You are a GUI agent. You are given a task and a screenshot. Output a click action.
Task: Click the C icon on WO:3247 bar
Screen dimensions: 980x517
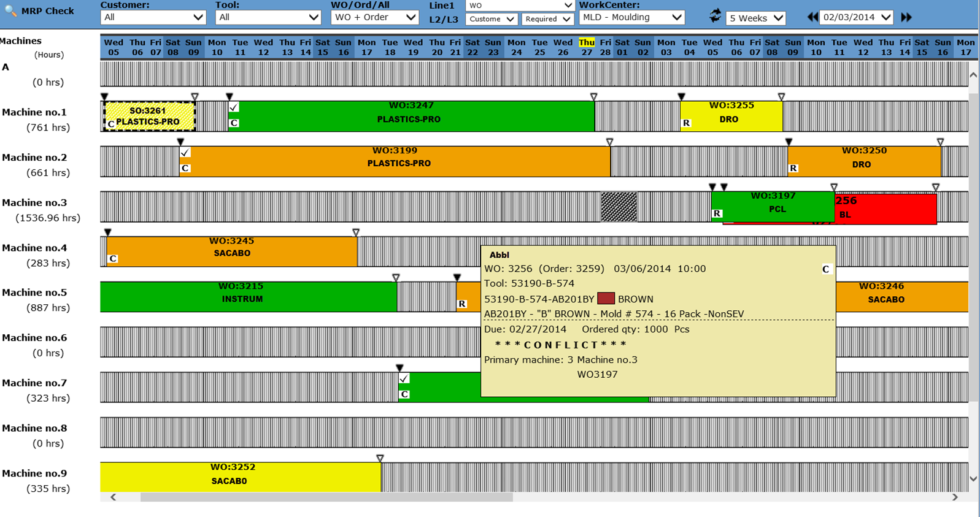coord(234,123)
